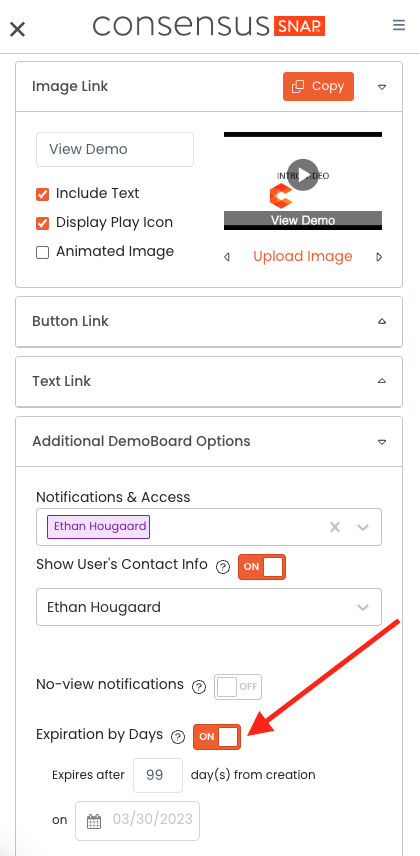Show next image with right arrow
This screenshot has width=420, height=856.
(x=379, y=257)
